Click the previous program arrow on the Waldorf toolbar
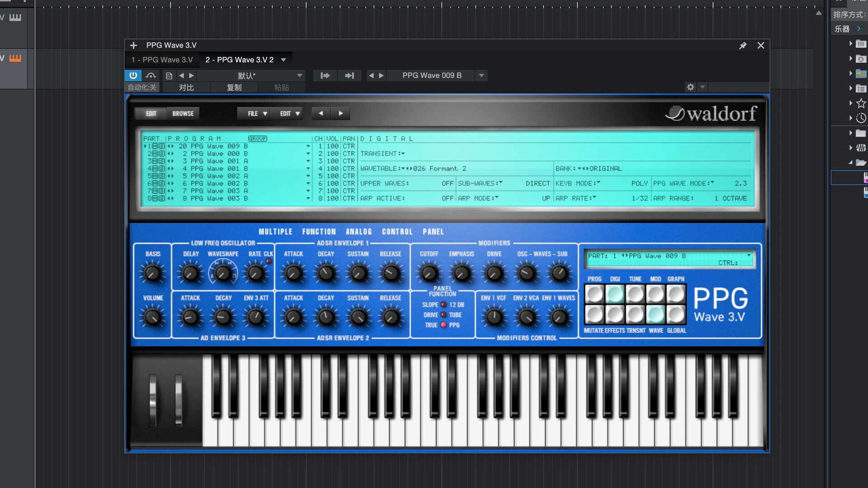The width and height of the screenshot is (868, 488). (321, 113)
